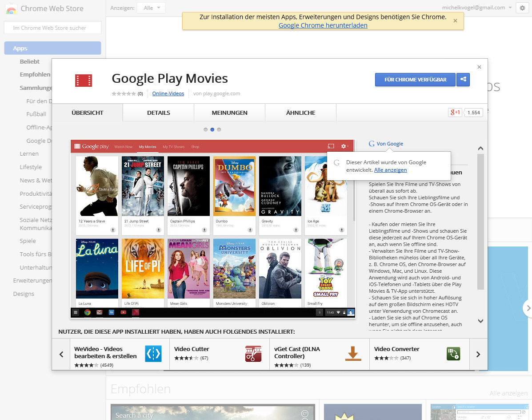Click the cast icon in the screenshot header
532x420 pixels.
pyautogui.click(x=331, y=146)
